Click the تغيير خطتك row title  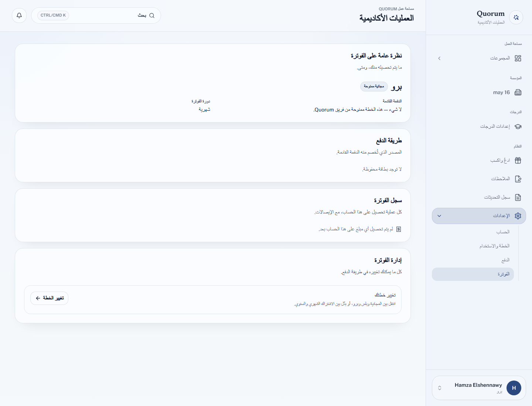click(x=385, y=295)
